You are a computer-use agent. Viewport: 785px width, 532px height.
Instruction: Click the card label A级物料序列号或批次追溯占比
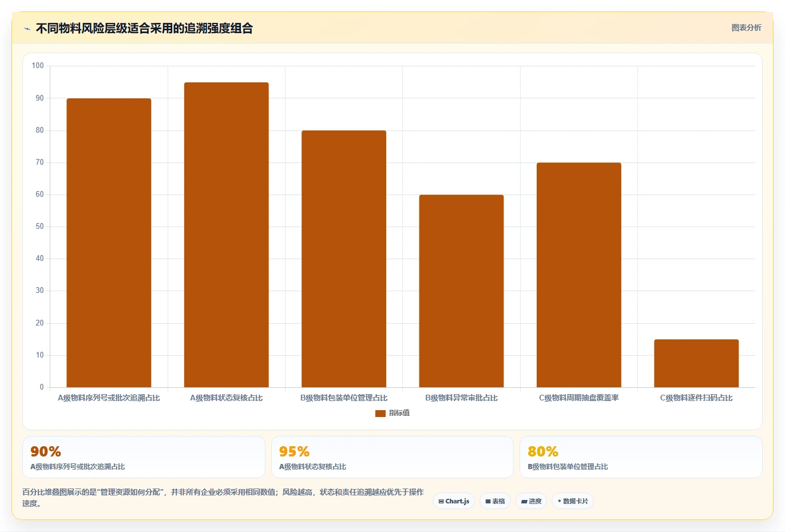coord(77,467)
